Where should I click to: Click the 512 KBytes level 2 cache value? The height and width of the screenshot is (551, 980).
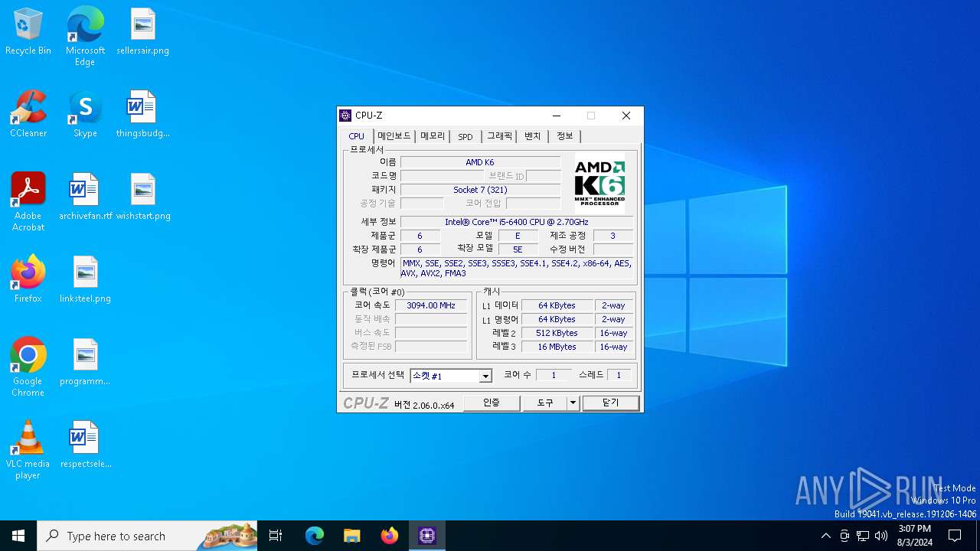pos(557,333)
